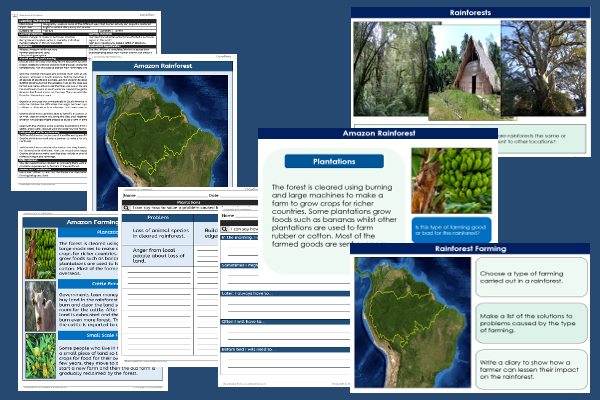
Task: Select the 'Loss of animal species' table cell
Action: [x=158, y=233]
